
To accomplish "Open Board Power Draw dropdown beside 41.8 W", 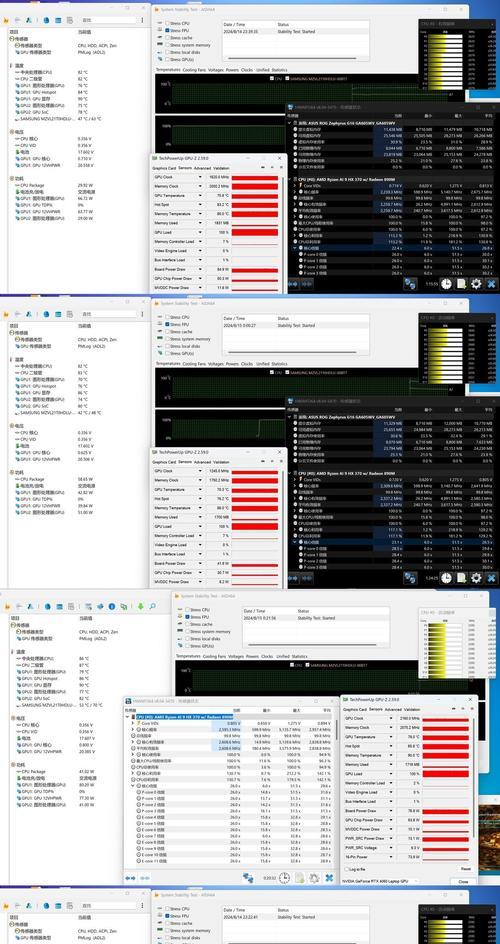I will (x=200, y=564).
